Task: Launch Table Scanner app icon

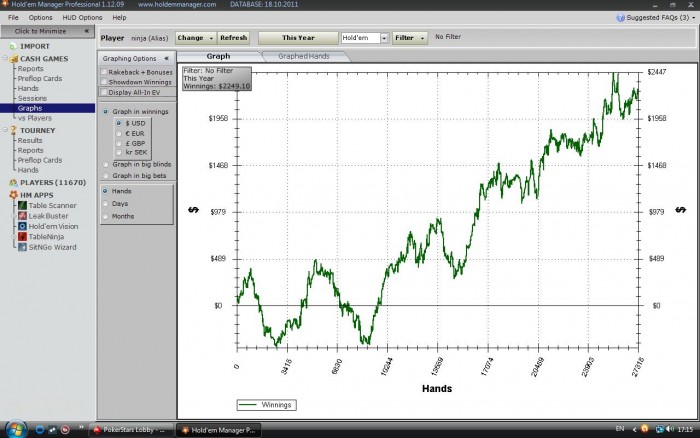Action: 22,205
